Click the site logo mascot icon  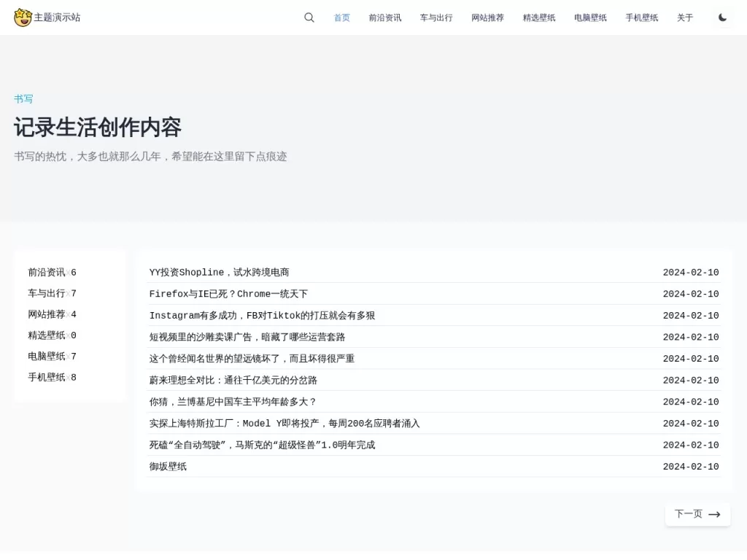pyautogui.click(x=23, y=17)
